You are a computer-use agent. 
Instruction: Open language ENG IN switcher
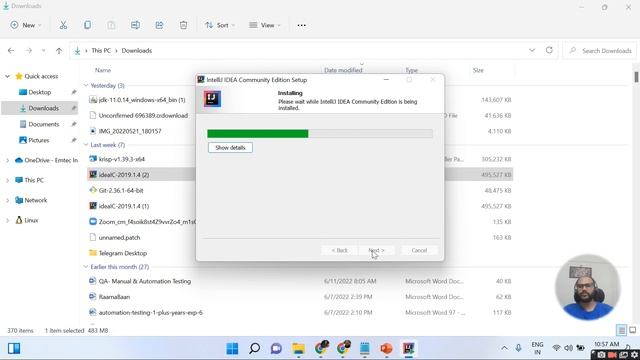pyautogui.click(x=537, y=348)
